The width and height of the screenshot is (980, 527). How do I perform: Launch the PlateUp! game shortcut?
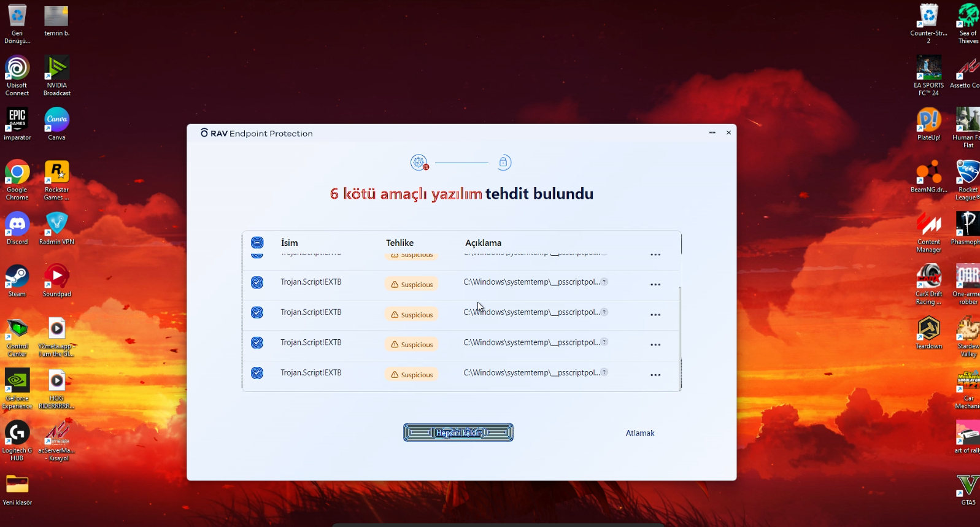pos(928,125)
